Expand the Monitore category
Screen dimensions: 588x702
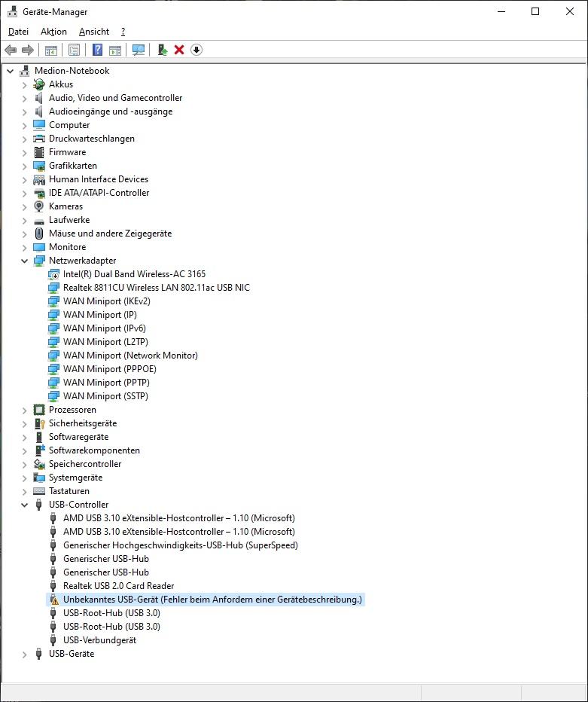tap(24, 247)
